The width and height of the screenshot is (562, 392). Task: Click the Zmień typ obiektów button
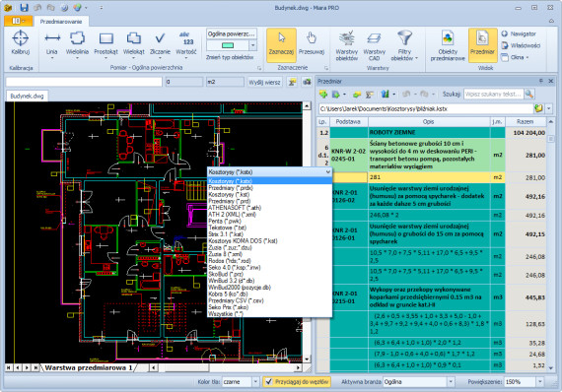pos(230,57)
